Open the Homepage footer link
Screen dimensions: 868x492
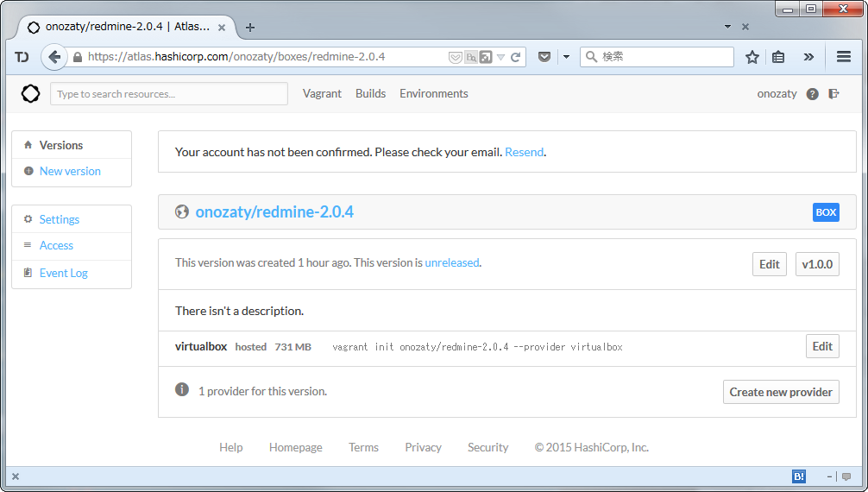pyautogui.click(x=296, y=447)
